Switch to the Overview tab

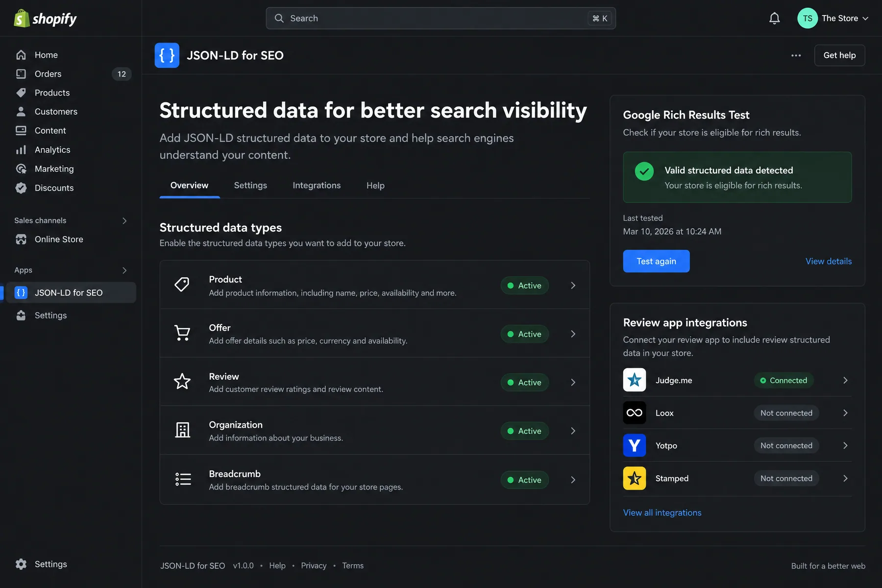(x=189, y=185)
